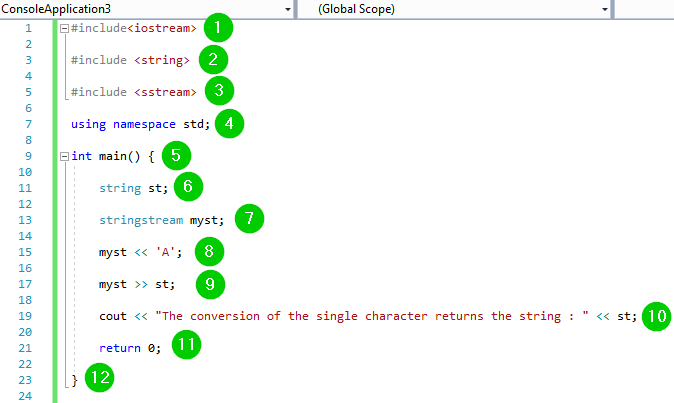Viewport: 674px width, 403px height.
Task: Click line number 13 in the gutter
Action: pos(26,220)
